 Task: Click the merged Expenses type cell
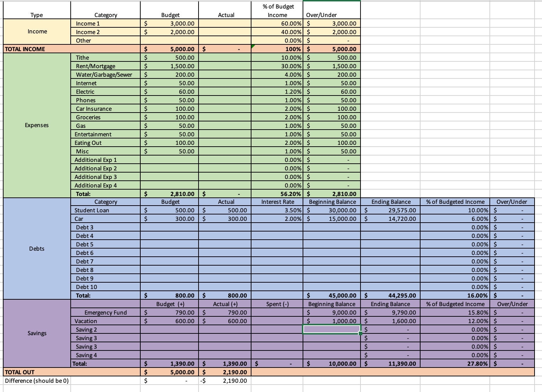pyautogui.click(x=37, y=125)
